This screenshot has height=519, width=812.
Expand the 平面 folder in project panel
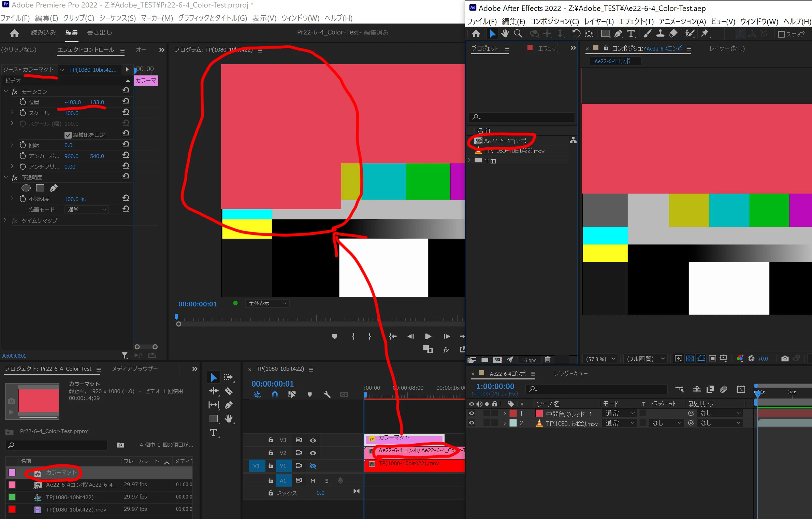(469, 160)
